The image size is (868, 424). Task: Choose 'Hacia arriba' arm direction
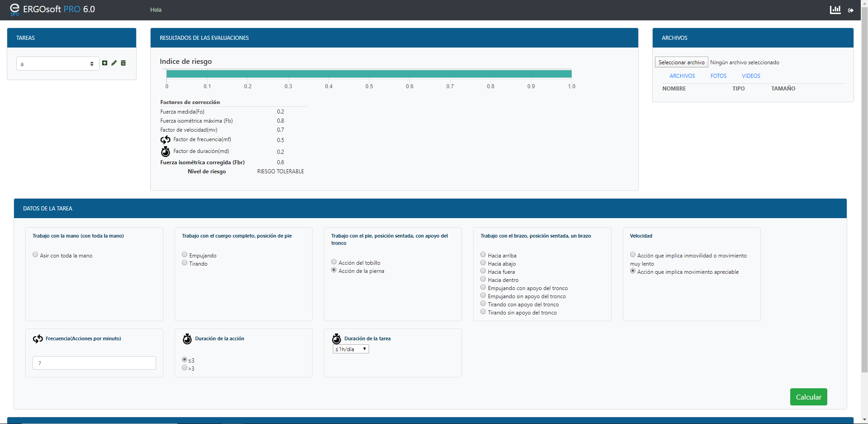coord(483,255)
